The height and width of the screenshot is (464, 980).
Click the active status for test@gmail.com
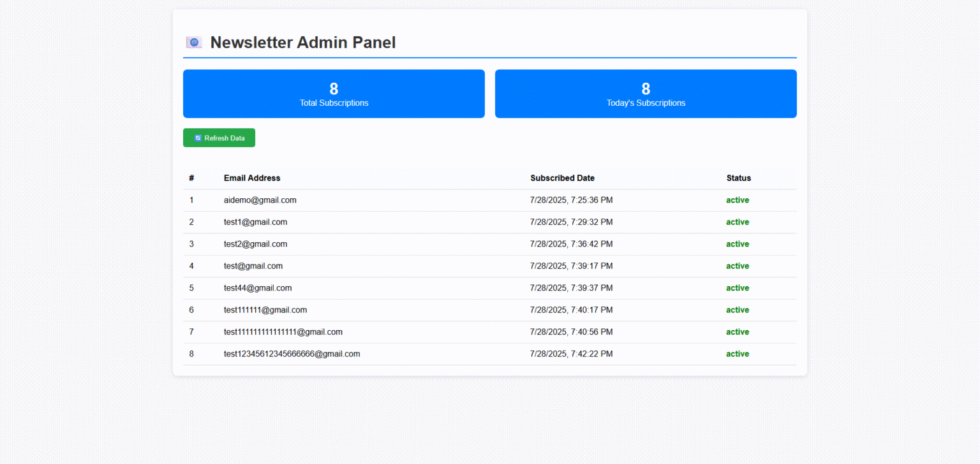pos(738,266)
